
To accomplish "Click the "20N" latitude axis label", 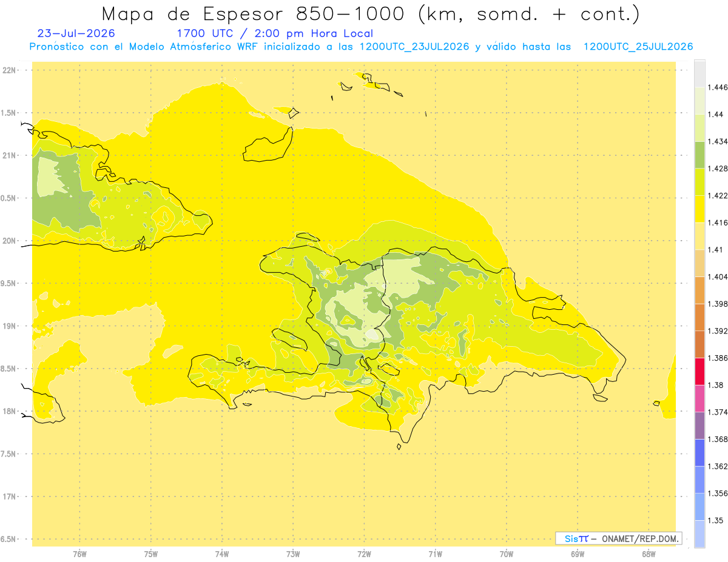I will coord(9,241).
